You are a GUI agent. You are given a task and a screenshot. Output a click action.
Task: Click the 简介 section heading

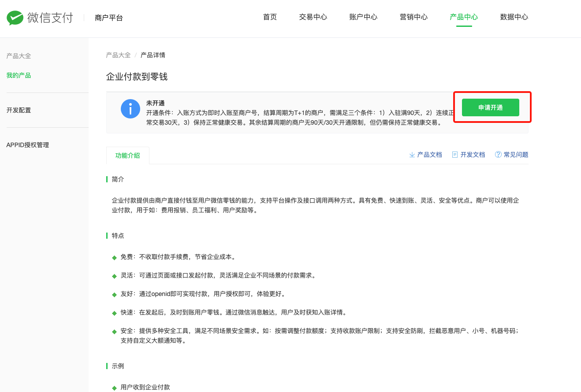click(x=118, y=179)
